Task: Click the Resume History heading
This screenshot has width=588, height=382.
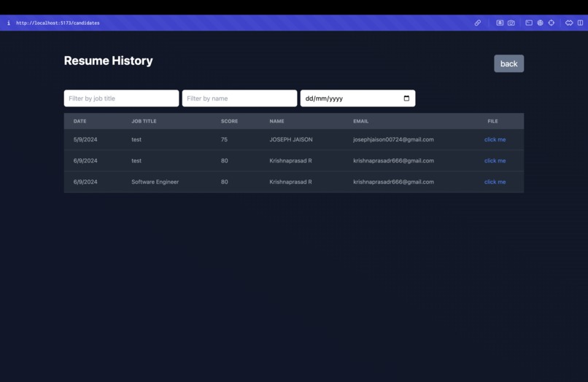Action: pyautogui.click(x=109, y=61)
